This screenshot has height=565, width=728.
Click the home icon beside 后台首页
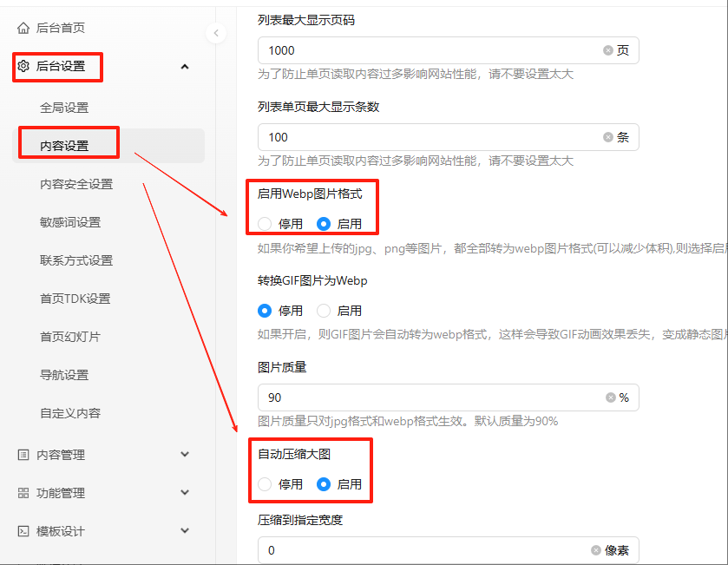pyautogui.click(x=23, y=28)
